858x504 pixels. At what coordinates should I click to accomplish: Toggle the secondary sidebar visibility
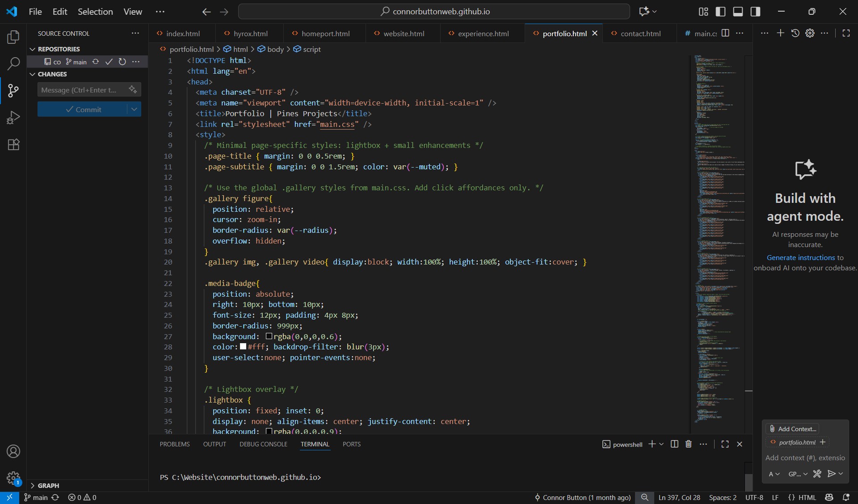(x=756, y=12)
